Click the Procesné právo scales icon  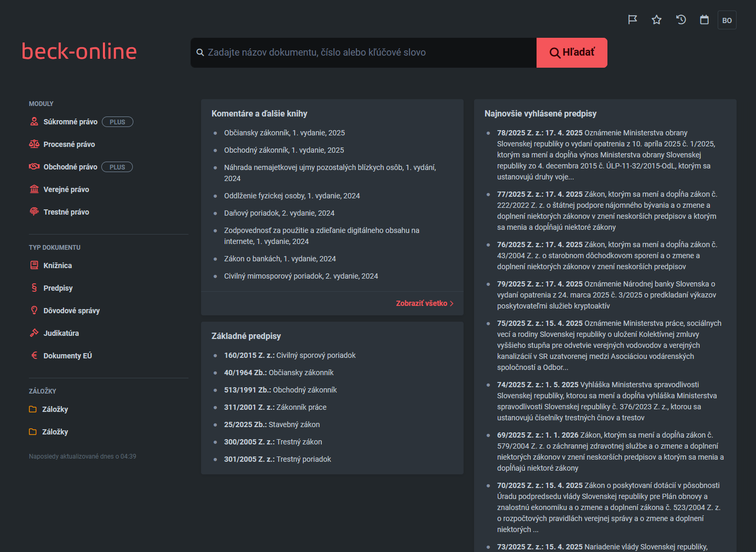coord(34,144)
